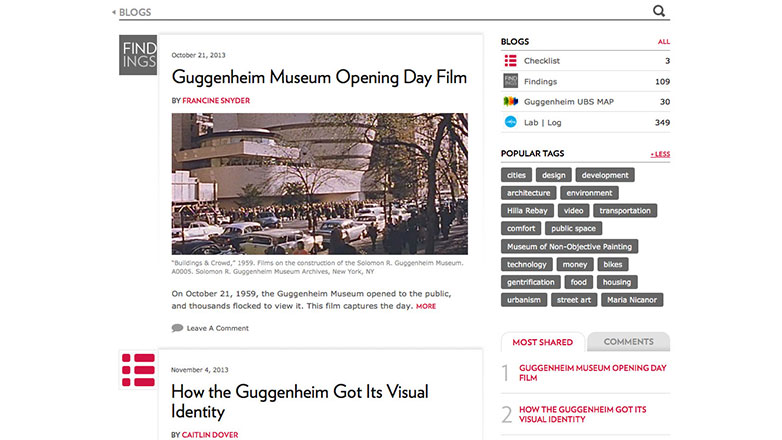Click the comment bubble icon
The image size is (782, 440).
(177, 328)
